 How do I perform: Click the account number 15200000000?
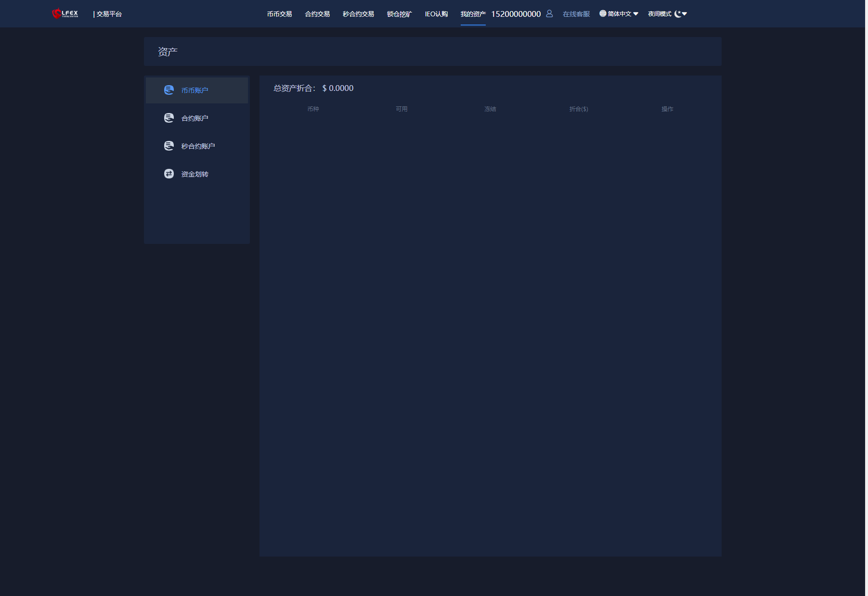[516, 14]
